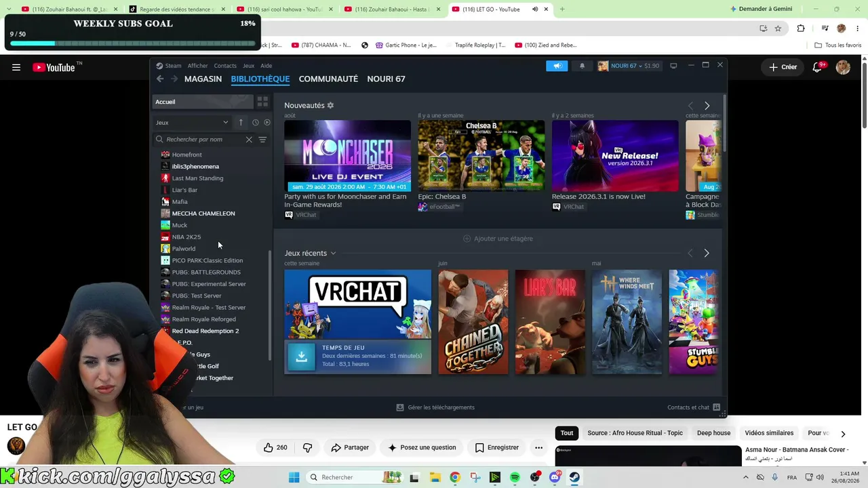Switch to the MAGASIN tab
Screen dimensions: 868x488
click(x=203, y=79)
